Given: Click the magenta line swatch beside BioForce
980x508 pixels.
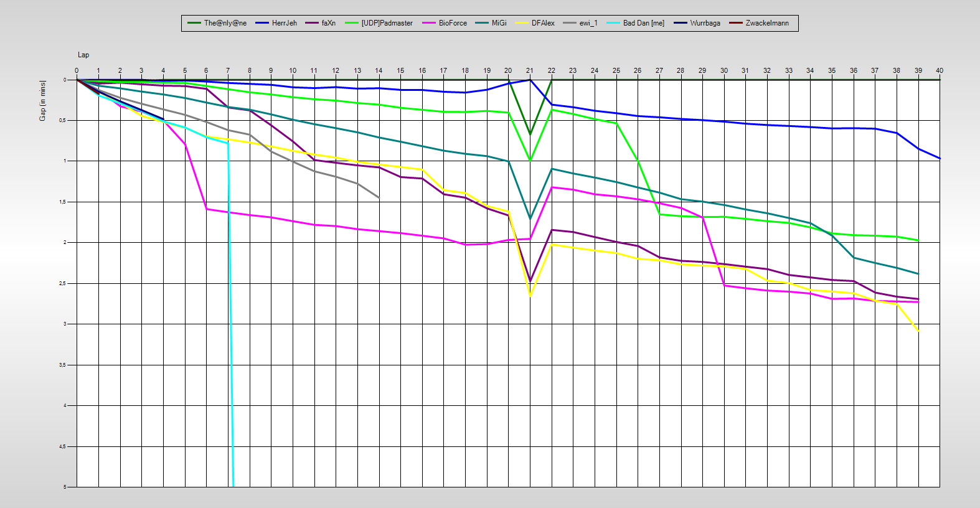Looking at the screenshot, I should [428, 23].
